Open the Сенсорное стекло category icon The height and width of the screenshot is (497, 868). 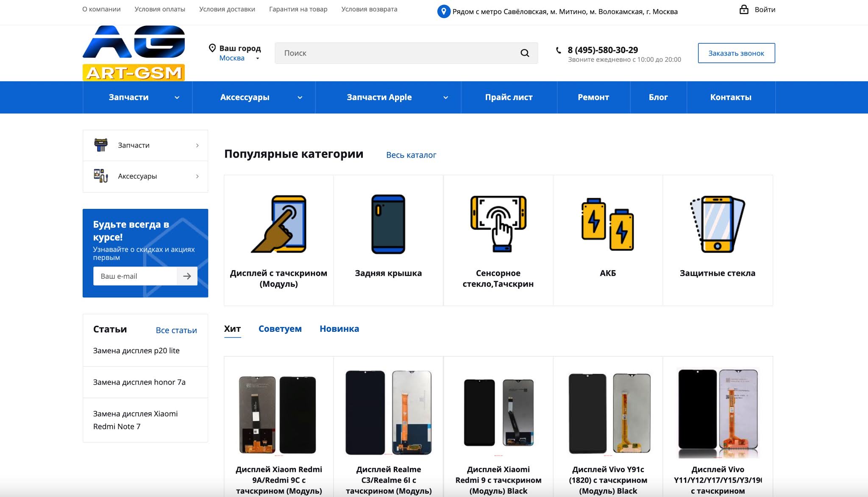pyautogui.click(x=498, y=224)
